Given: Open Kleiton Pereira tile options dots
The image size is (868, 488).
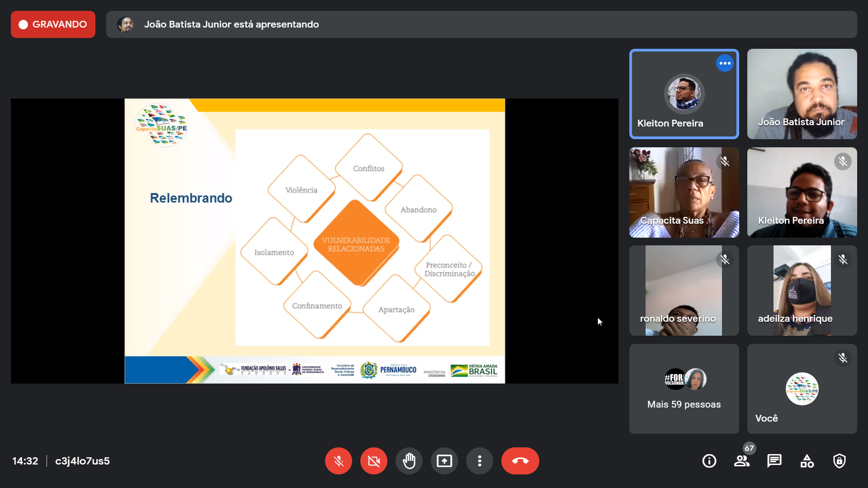Looking at the screenshot, I should point(725,63).
